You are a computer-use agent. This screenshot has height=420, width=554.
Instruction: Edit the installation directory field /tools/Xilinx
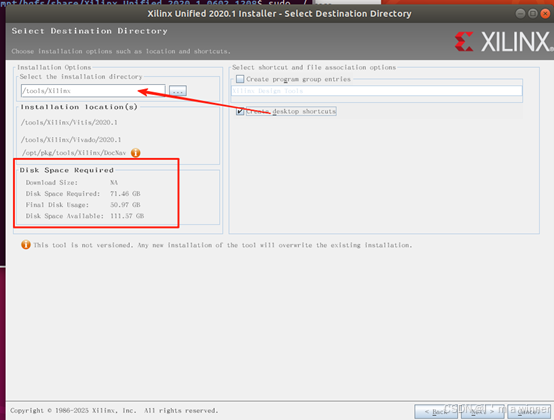[x=93, y=91]
